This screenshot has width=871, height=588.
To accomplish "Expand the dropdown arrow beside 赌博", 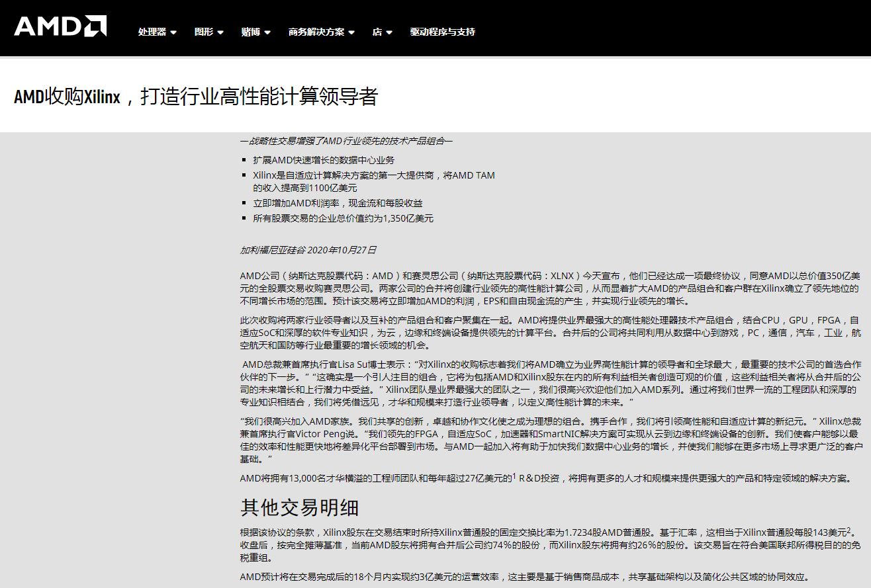I will click(x=267, y=32).
